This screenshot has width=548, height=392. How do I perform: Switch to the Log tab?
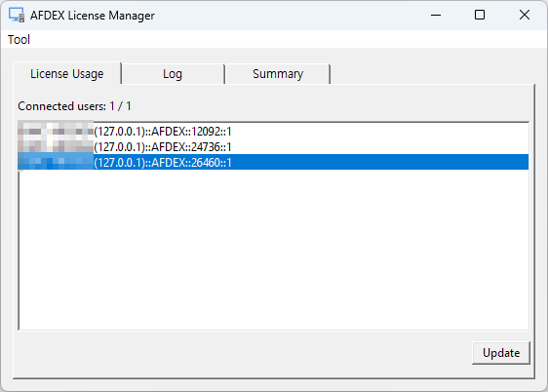173,74
